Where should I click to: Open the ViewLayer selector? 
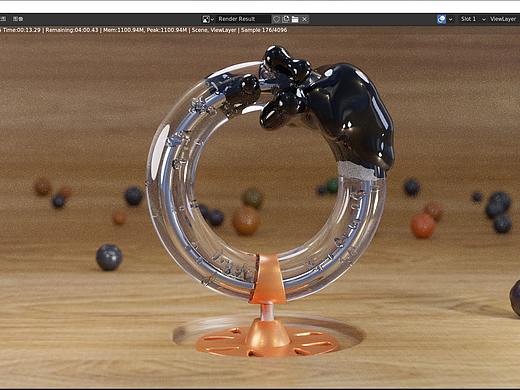[503, 19]
